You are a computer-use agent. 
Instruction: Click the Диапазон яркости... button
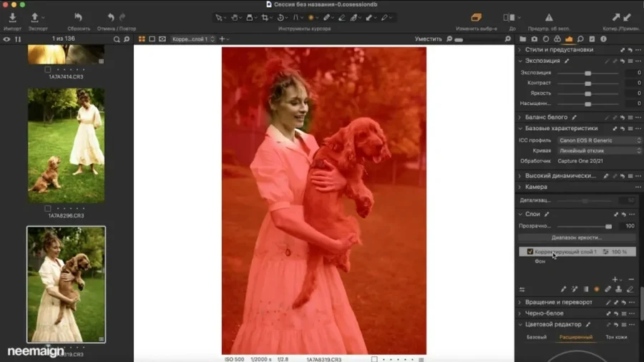coord(577,238)
